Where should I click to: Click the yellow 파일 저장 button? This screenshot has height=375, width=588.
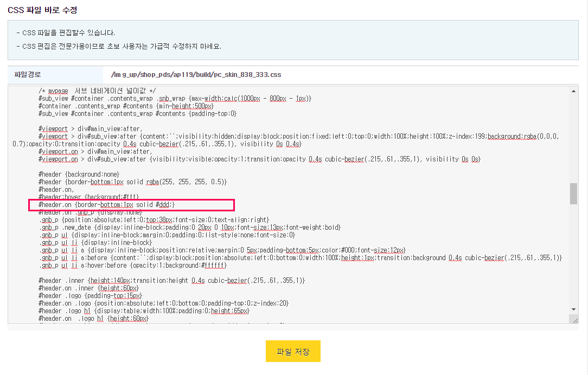(x=293, y=351)
